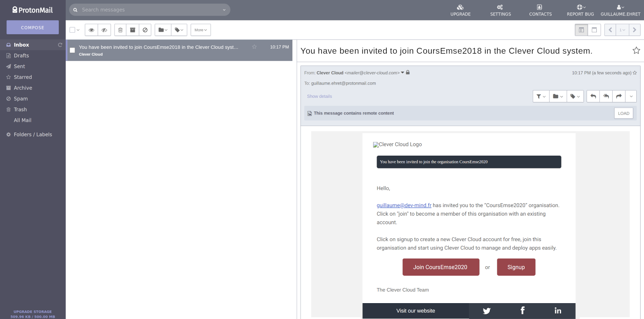
Task: Open the guillaume.ehret user menu
Action: pos(620,10)
